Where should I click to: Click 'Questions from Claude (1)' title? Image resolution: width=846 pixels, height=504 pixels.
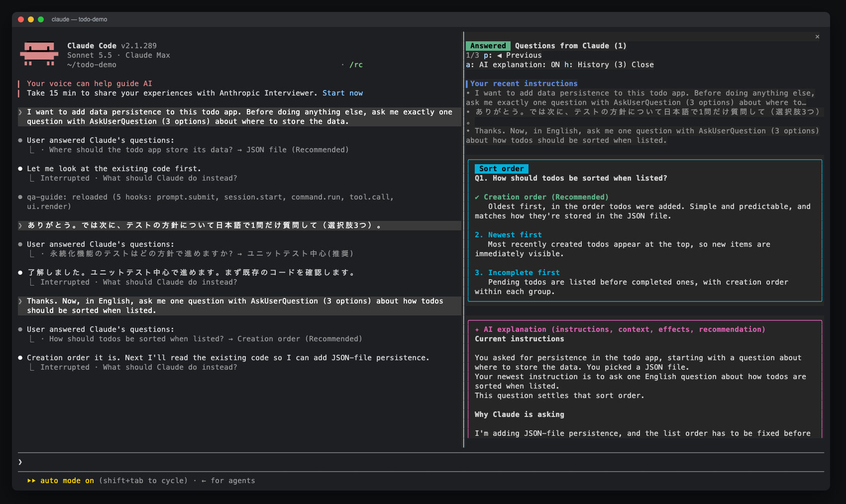point(570,46)
